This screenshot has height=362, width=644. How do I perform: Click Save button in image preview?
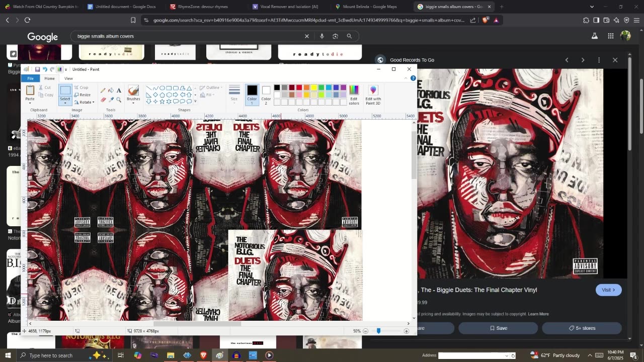point(499,328)
